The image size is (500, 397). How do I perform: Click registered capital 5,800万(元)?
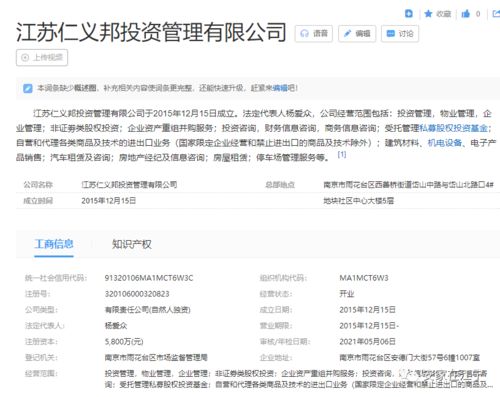[x=124, y=342]
